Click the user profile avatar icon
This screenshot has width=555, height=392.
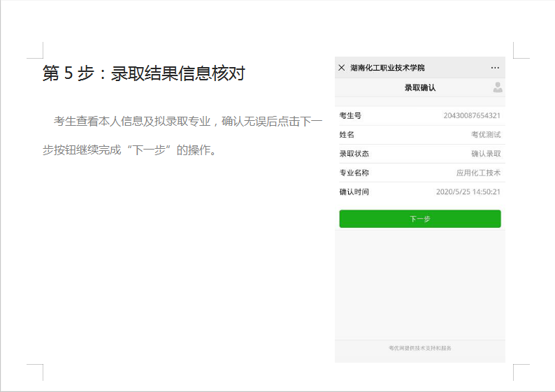click(497, 87)
